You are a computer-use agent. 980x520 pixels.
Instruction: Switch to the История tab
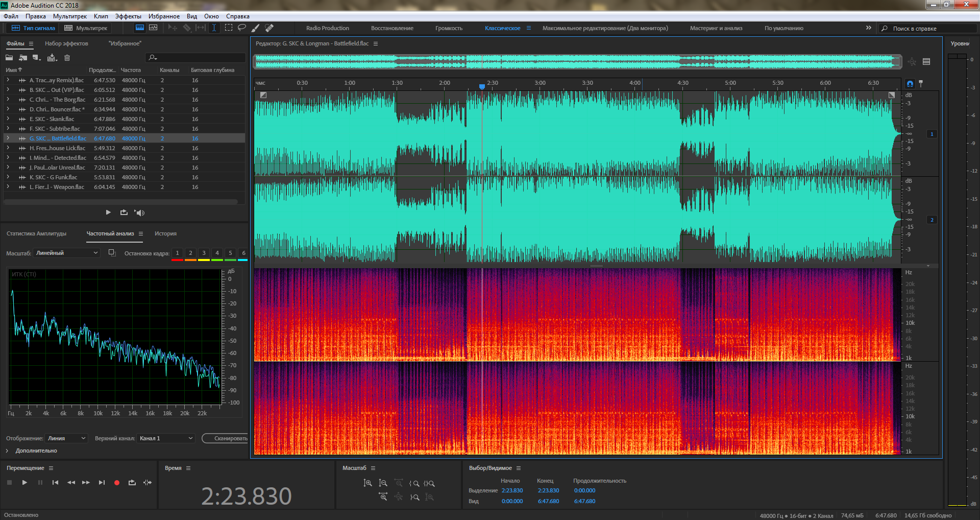coord(165,233)
